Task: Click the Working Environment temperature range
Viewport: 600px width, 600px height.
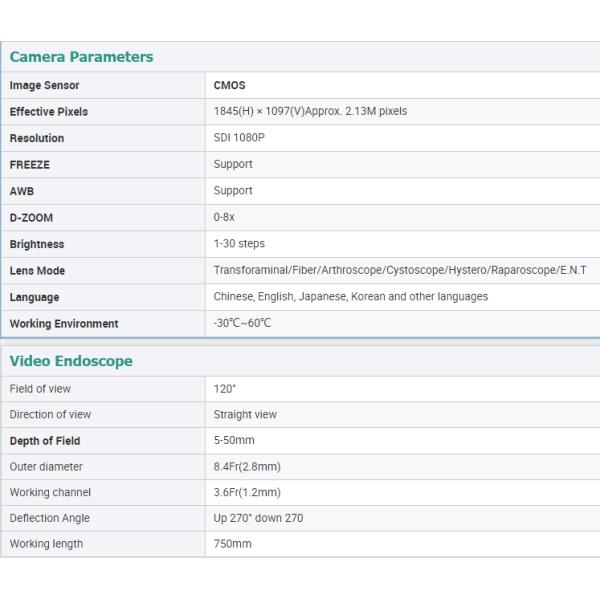Action: click(242, 324)
